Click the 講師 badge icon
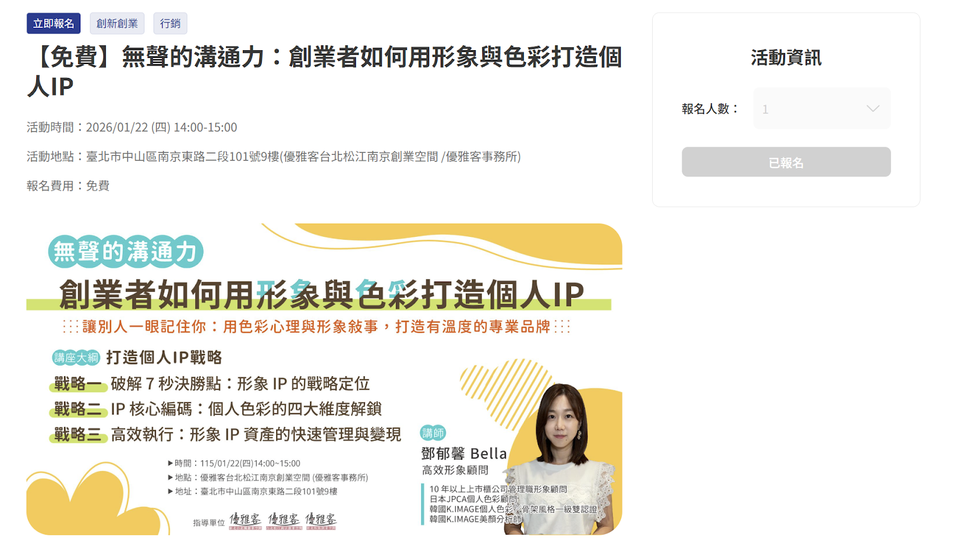This screenshot has width=967, height=560. pyautogui.click(x=433, y=433)
